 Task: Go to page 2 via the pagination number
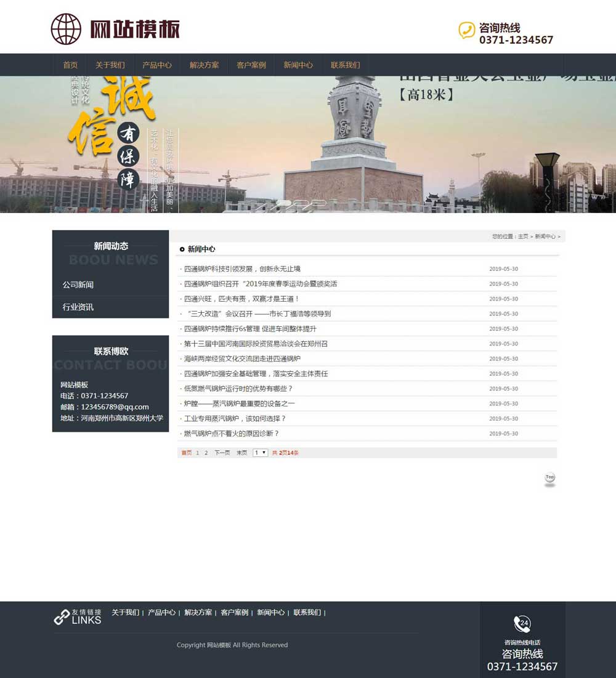206,452
